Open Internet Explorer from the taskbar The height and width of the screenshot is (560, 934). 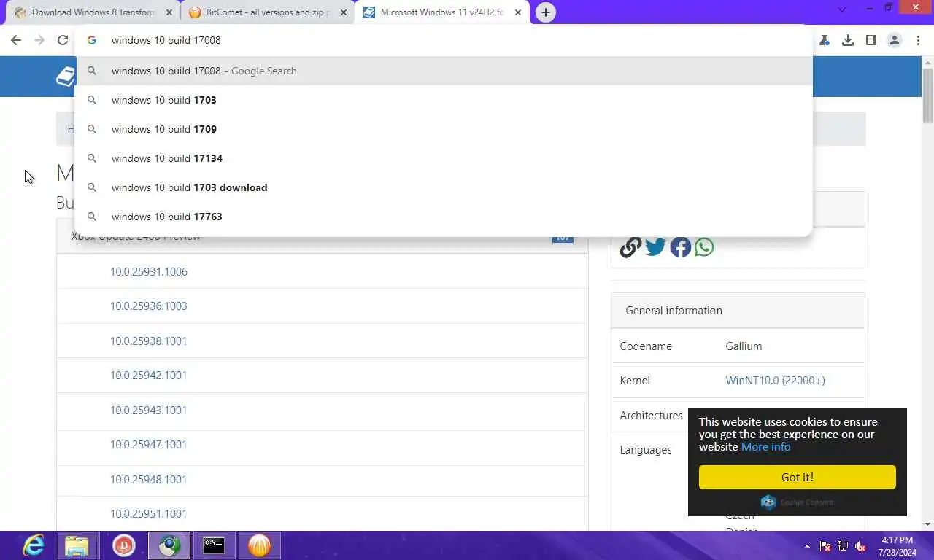(34, 545)
